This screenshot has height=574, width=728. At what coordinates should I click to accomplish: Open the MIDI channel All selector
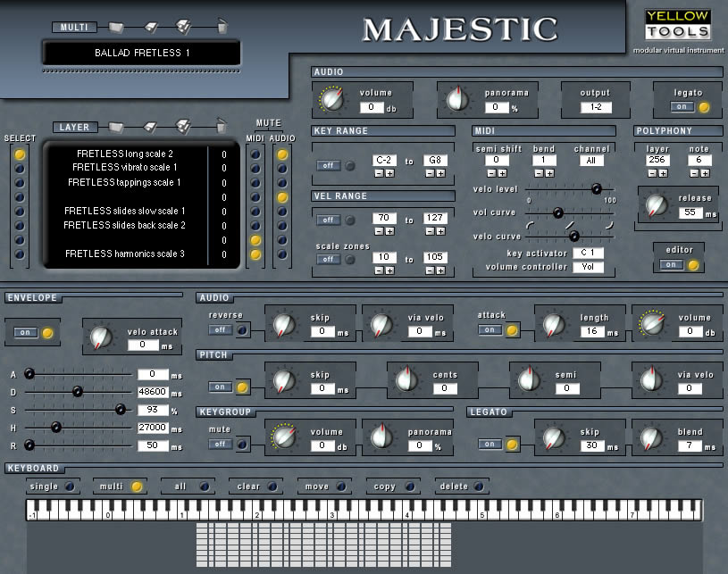tap(591, 160)
